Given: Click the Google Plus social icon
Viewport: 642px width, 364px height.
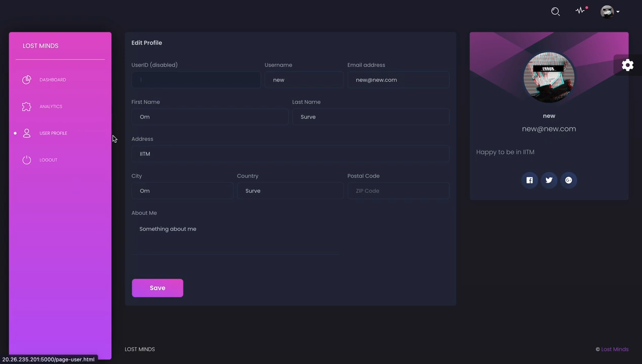Looking at the screenshot, I should [x=568, y=180].
